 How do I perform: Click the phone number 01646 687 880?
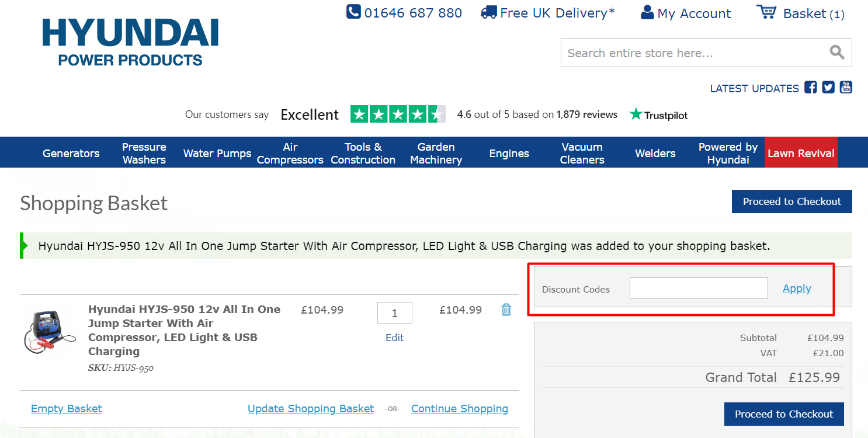click(x=413, y=13)
